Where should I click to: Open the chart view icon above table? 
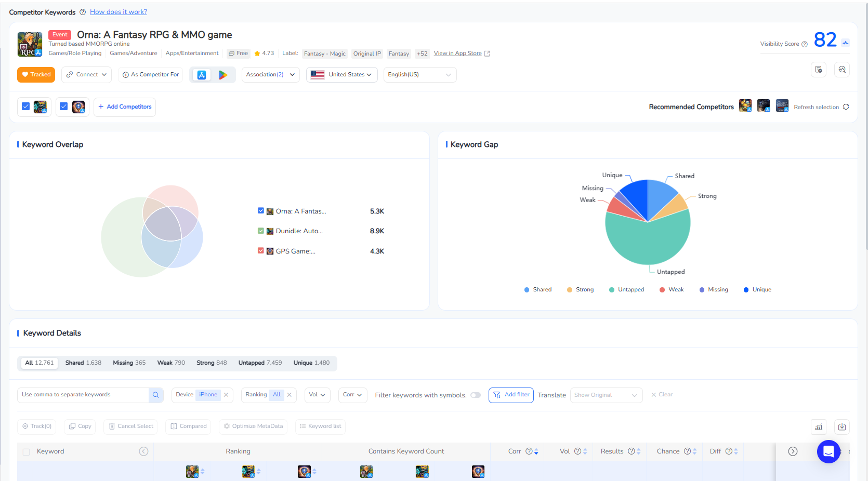click(819, 427)
